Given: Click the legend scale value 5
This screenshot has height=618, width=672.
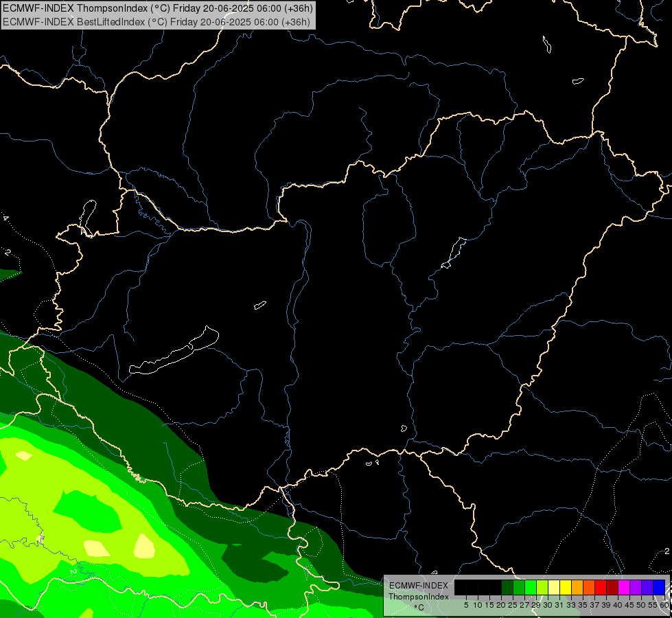Looking at the screenshot, I should 466,605.
